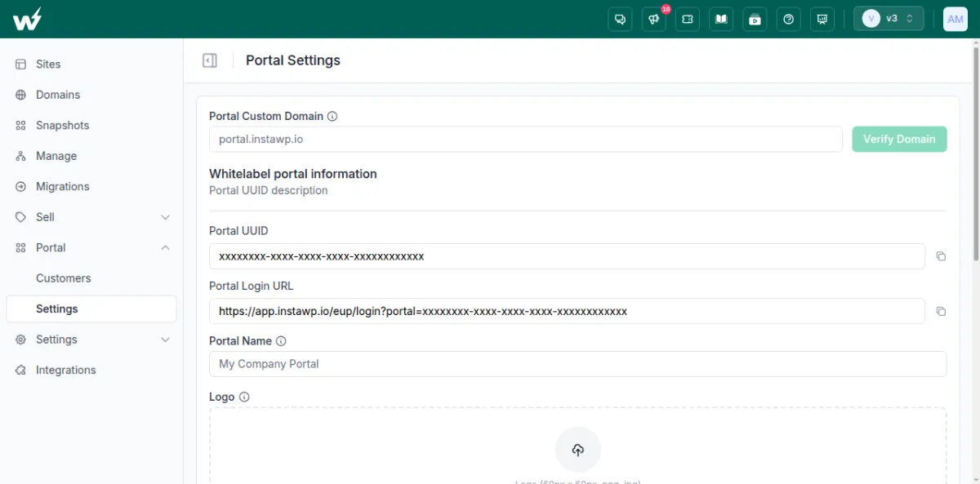Screen dimensions: 980x484
Task: Click the Whitelabel portal information heading
Action: pos(293,174)
